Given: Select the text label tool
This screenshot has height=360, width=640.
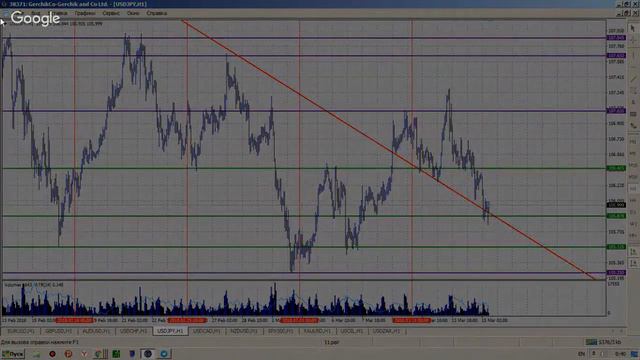Looking at the screenshot, I should tap(633, 114).
